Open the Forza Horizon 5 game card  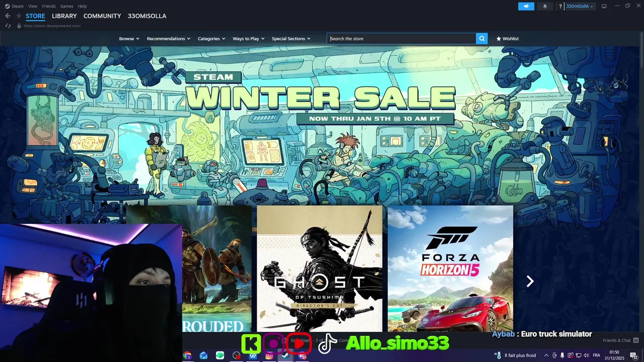[450, 268]
